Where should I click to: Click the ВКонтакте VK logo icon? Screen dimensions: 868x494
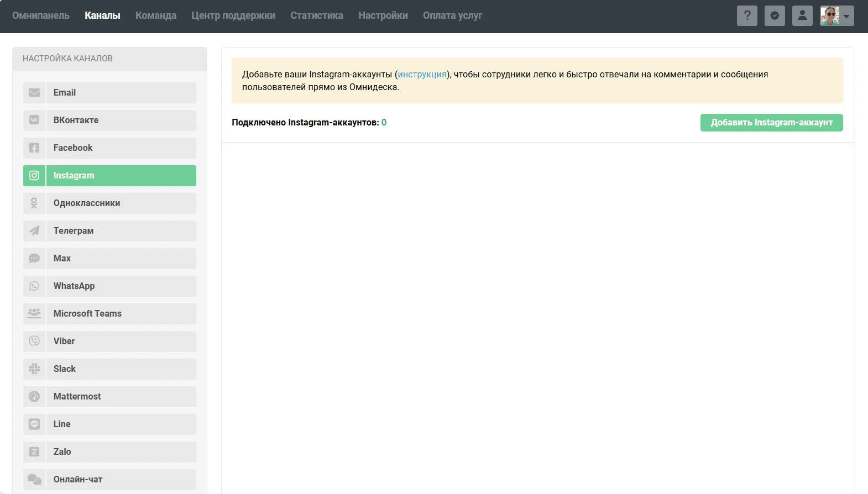tap(34, 120)
